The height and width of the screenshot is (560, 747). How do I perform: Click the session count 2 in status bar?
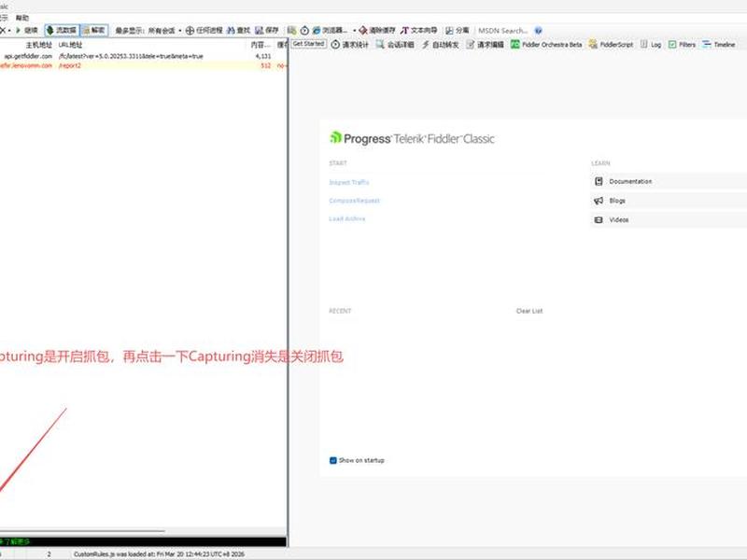[49, 554]
